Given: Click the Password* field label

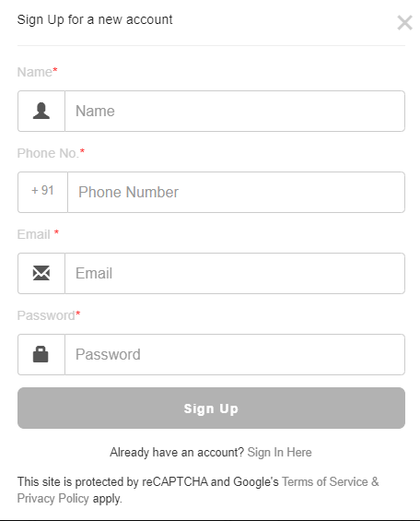Looking at the screenshot, I should [x=49, y=315].
